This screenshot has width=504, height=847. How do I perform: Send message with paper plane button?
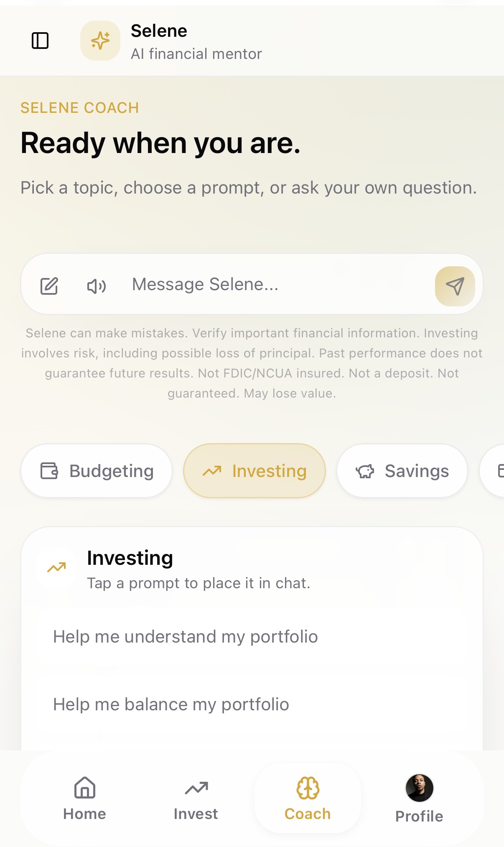pos(455,286)
